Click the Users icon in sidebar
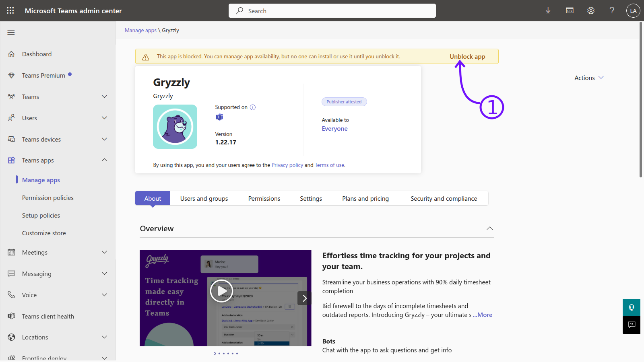Screen dimensions: 644x362 [x=11, y=118]
